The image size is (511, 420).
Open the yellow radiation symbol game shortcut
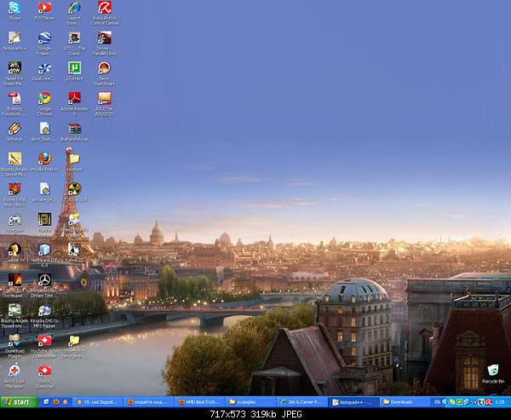(x=74, y=189)
